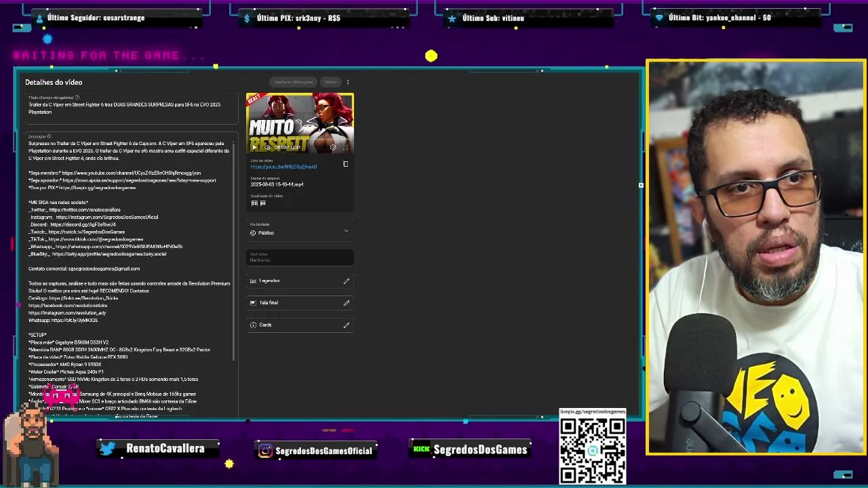Click the star icon beside Último Sub
Image resolution: width=868 pixels, height=488 pixels.
click(x=452, y=18)
